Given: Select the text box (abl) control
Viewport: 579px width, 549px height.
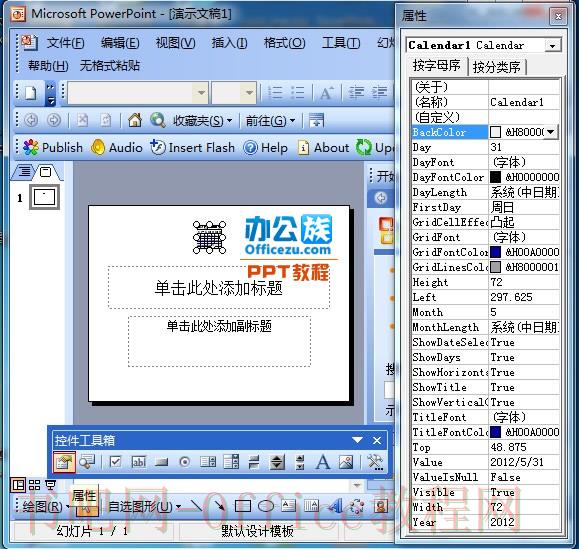Looking at the screenshot, I should pyautogui.click(x=138, y=462).
